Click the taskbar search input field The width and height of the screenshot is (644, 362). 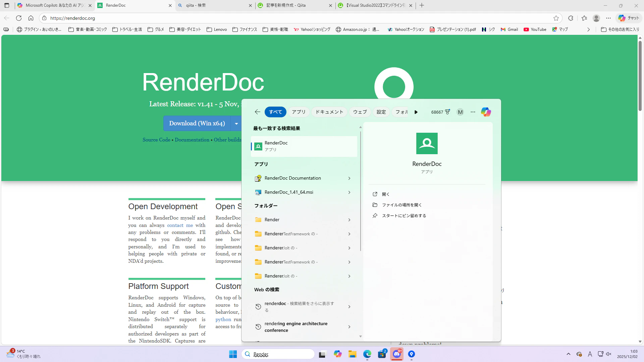(282, 354)
